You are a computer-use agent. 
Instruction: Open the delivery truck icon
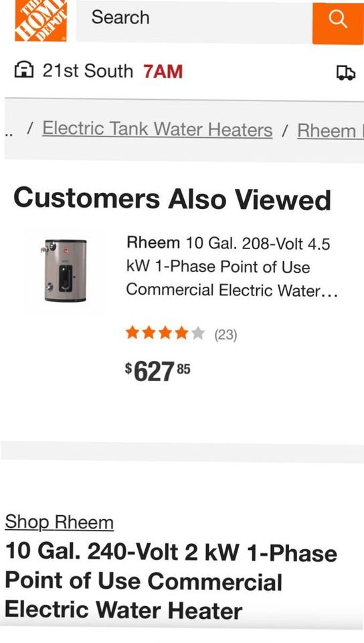click(x=345, y=73)
